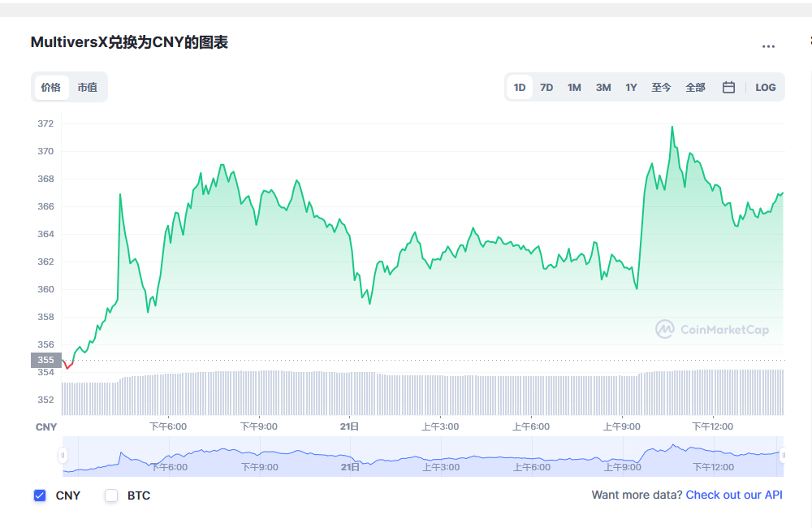The height and width of the screenshot is (528, 812).
Task: Select the 至今 time range
Action: click(661, 87)
